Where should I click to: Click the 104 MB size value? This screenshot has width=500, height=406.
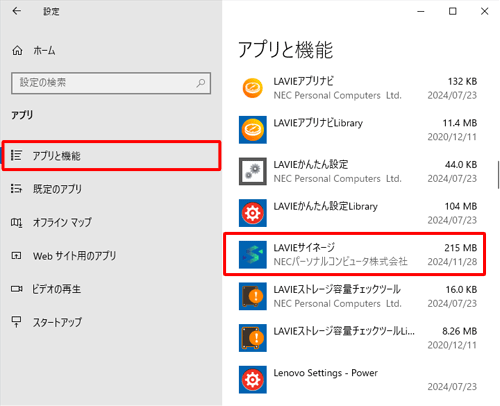(x=461, y=206)
